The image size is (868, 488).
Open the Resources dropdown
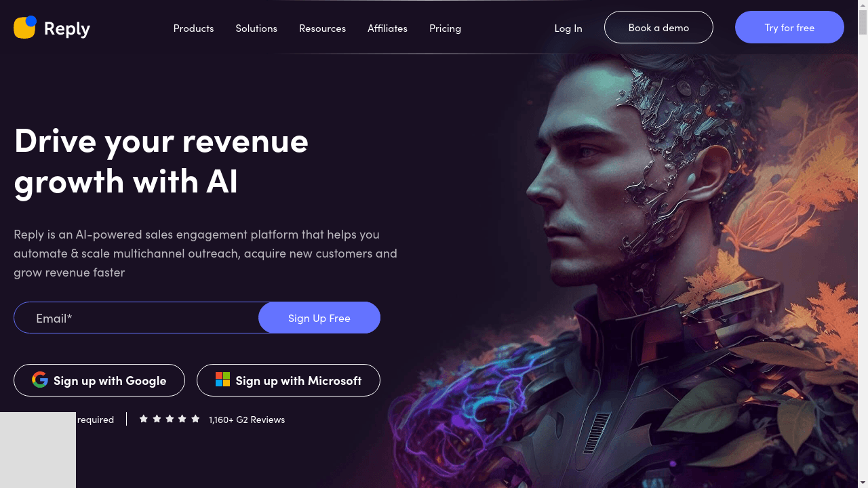coord(322,28)
